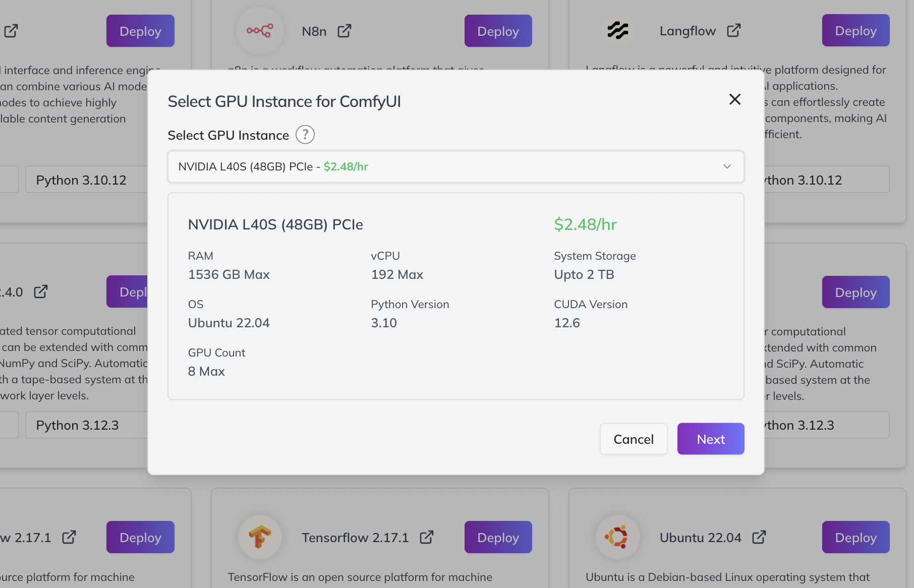Deploy the Langflow template
This screenshot has height=588, width=914.
point(856,30)
